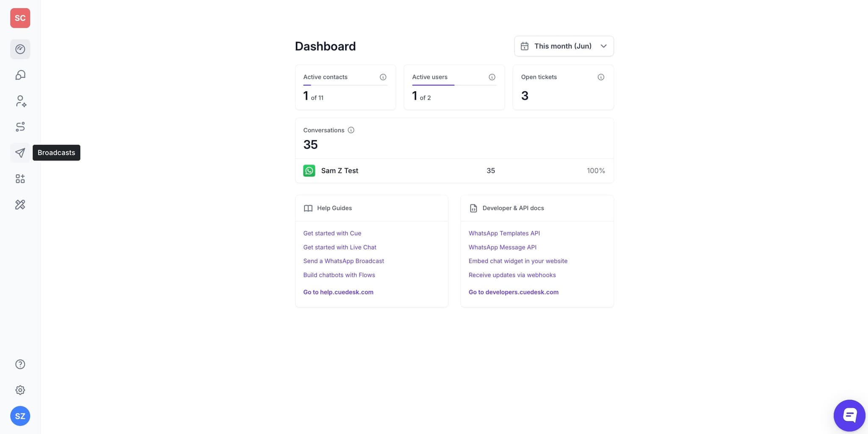Open the Help question mark icon
The width and height of the screenshot is (868, 434).
click(20, 364)
